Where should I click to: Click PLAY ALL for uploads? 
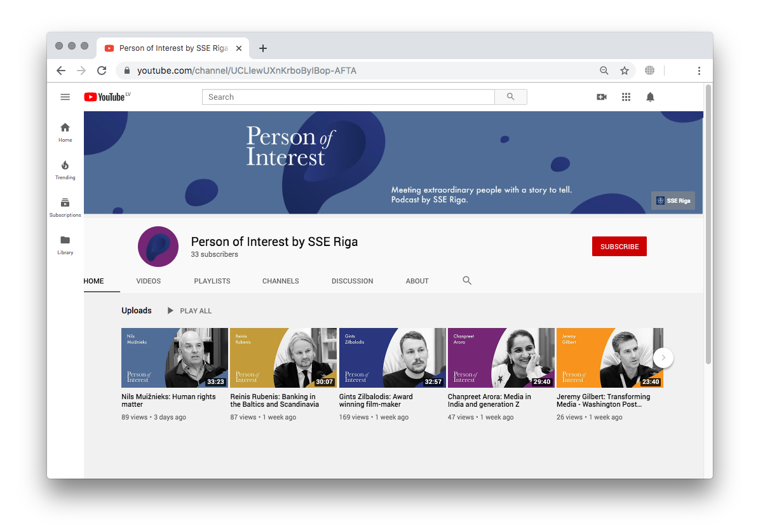coord(189,311)
